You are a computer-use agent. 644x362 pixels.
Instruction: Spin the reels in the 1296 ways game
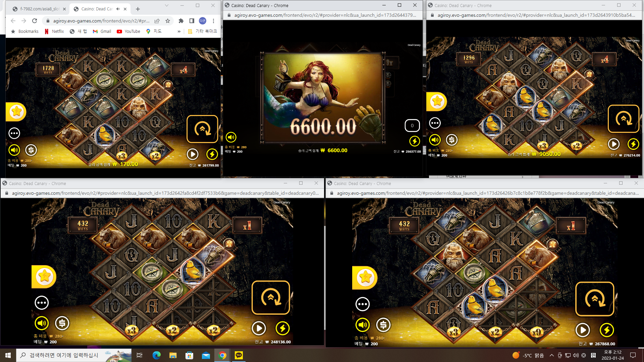click(x=624, y=119)
